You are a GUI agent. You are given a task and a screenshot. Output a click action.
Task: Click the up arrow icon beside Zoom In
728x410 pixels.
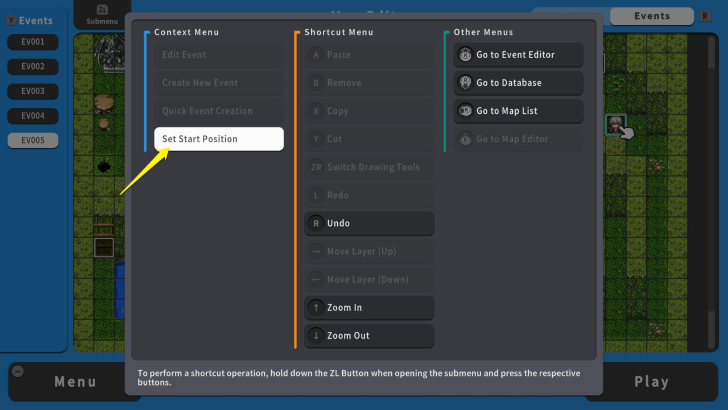(316, 307)
